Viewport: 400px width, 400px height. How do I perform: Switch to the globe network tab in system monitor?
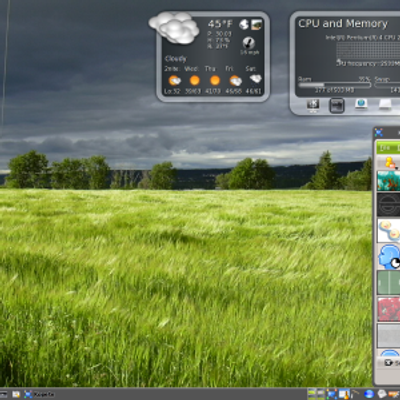361,104
